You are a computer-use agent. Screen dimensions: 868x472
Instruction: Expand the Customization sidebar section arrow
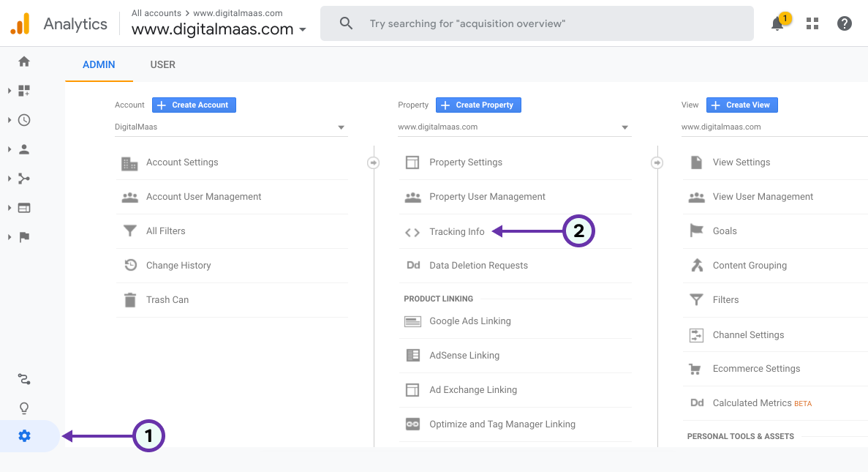tap(10, 90)
